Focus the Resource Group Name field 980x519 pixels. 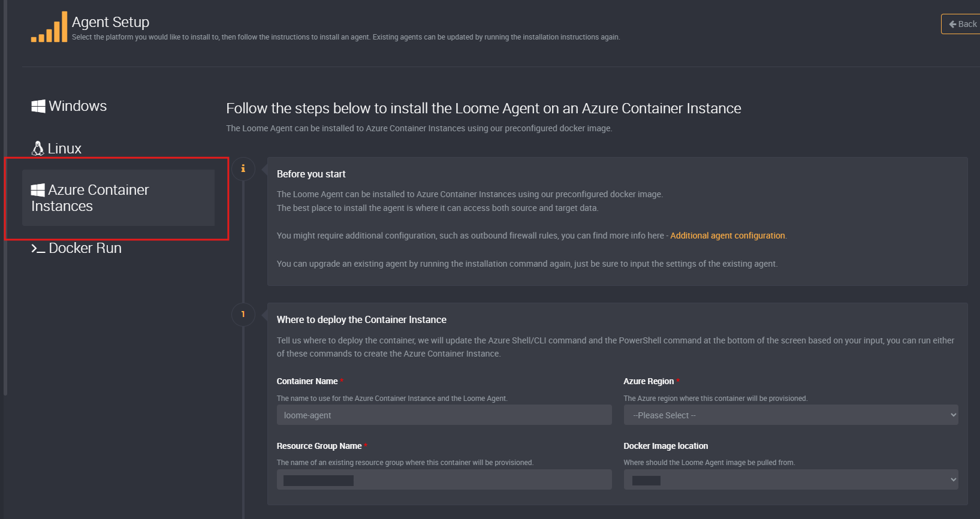coord(444,479)
